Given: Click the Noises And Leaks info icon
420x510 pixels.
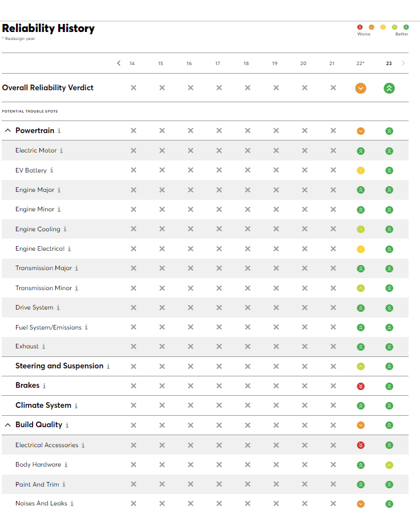Looking at the screenshot, I should [72, 504].
